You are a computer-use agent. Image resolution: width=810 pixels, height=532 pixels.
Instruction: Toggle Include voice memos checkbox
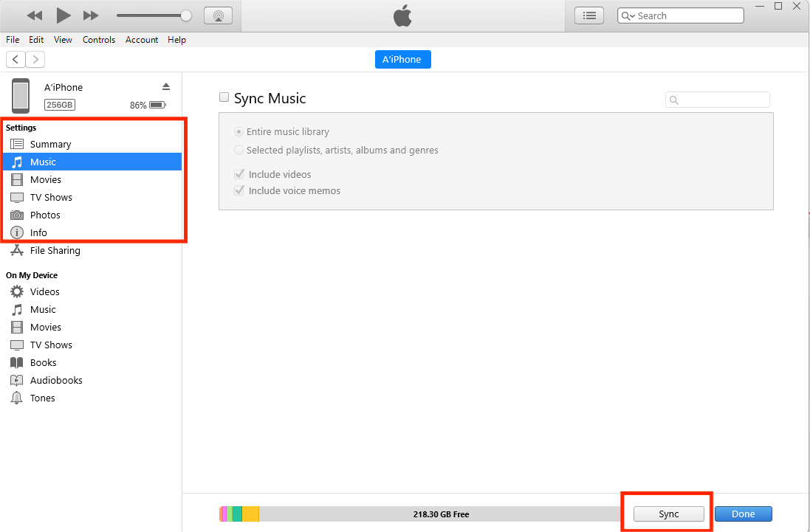coord(239,190)
